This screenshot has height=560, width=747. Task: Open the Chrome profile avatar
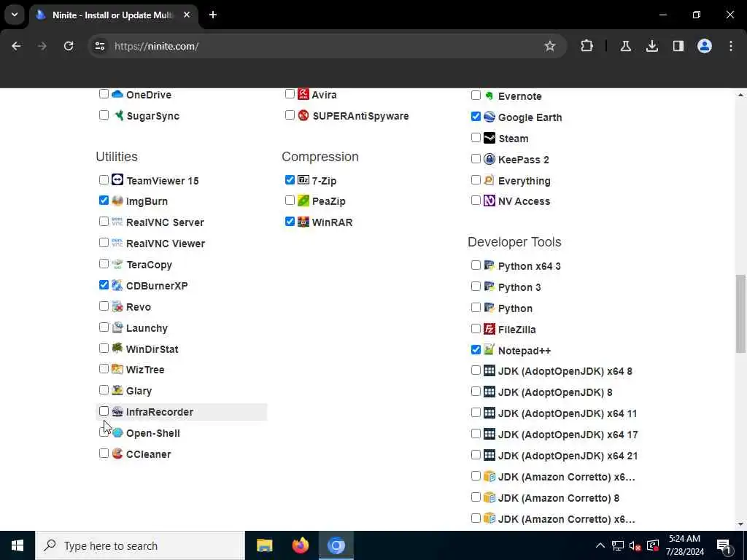point(705,46)
